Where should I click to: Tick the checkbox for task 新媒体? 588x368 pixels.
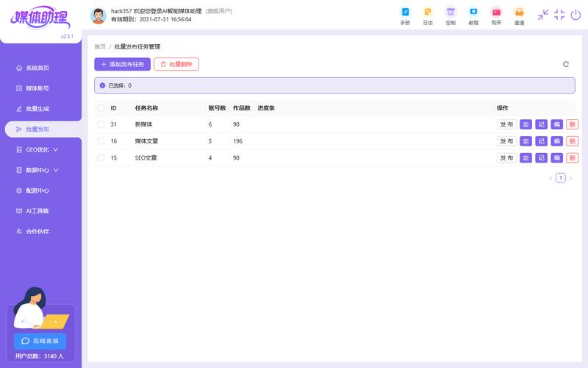(x=101, y=124)
